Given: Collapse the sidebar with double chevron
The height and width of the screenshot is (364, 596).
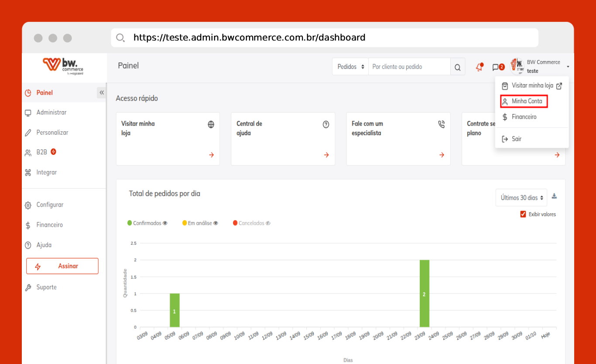Looking at the screenshot, I should pyautogui.click(x=102, y=92).
